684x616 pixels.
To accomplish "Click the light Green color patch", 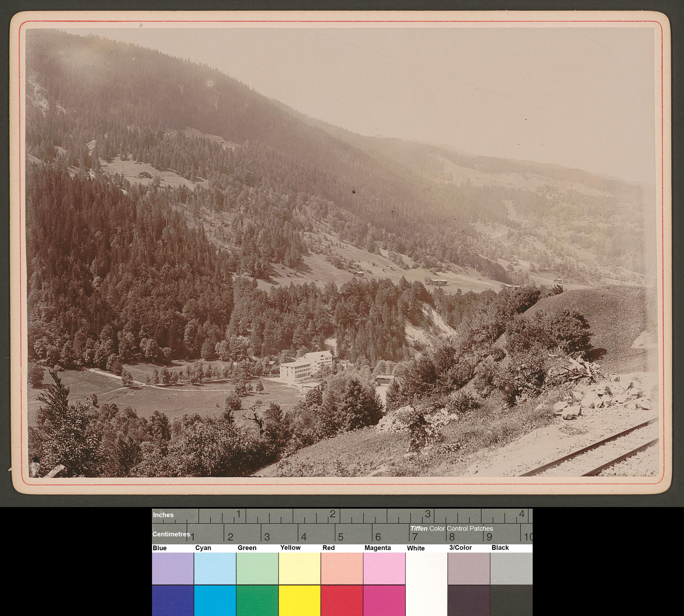I will click(257, 568).
